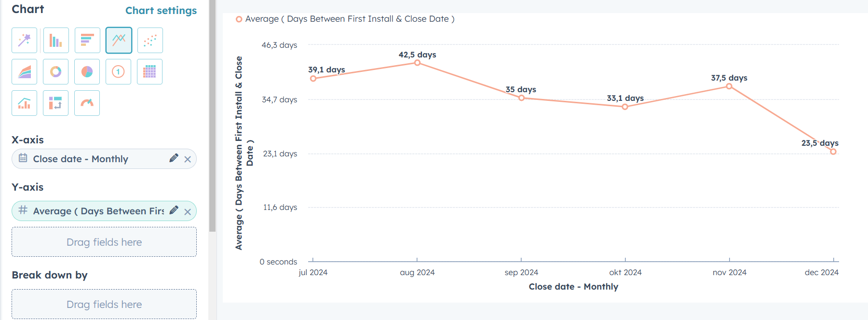Viewport: 868px width, 320px height.
Task: Select the combo bar-line chart type
Action: point(24,103)
